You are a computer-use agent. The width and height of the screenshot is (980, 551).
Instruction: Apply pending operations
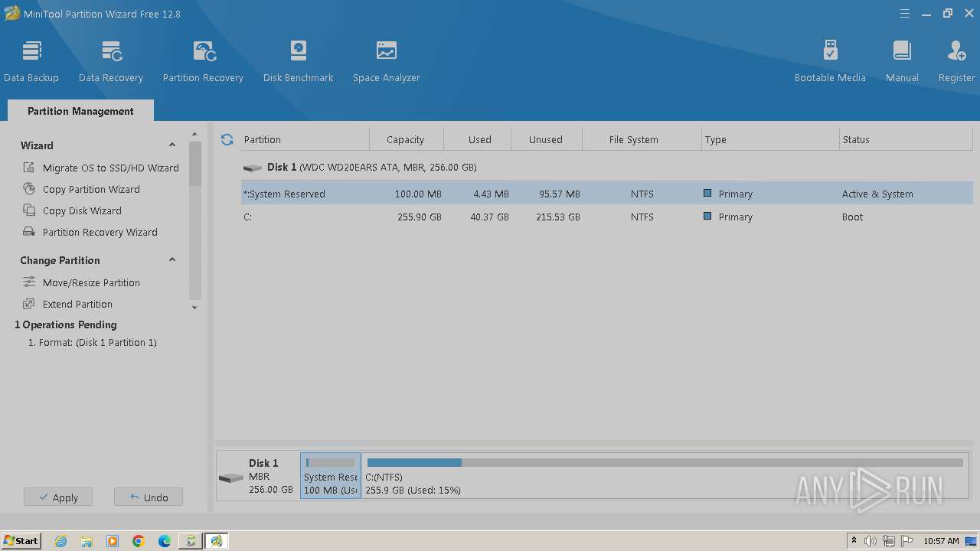pos(57,497)
